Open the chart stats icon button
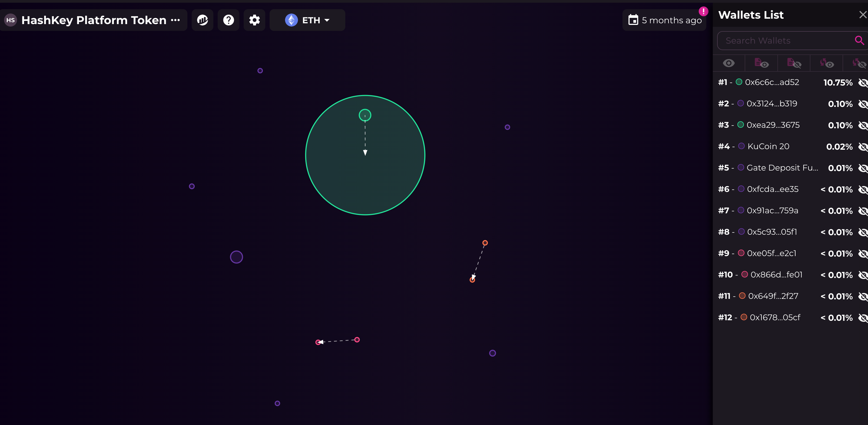This screenshot has height=425, width=868. click(203, 20)
